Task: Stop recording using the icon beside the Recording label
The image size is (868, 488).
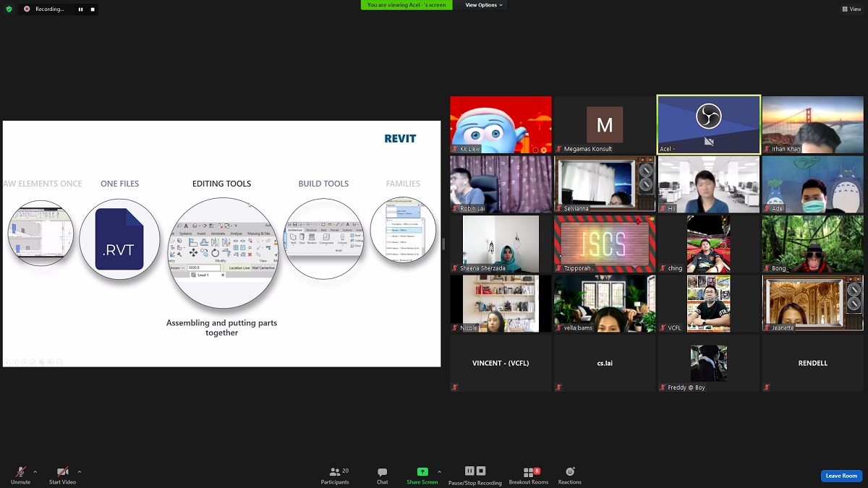Action: point(93,9)
